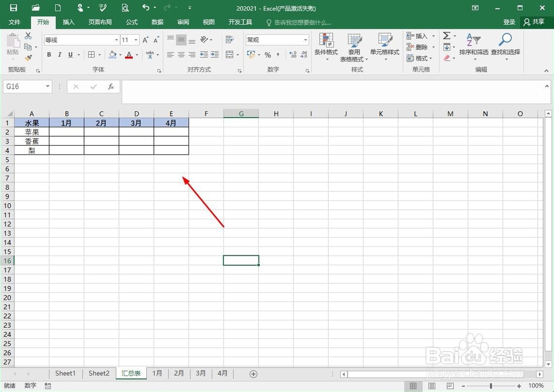This screenshot has width=554, height=392.
Task: Apply cell borders icon
Action: click(x=91, y=55)
